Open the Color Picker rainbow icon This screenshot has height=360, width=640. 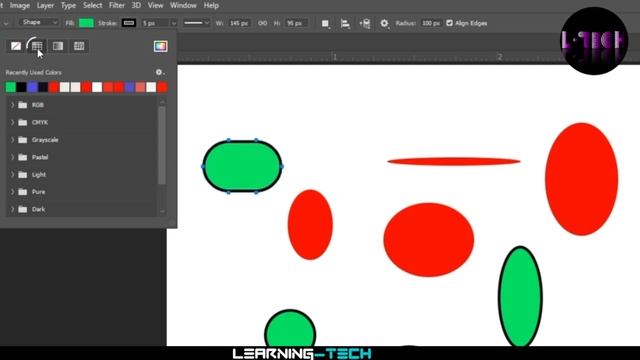coord(160,46)
